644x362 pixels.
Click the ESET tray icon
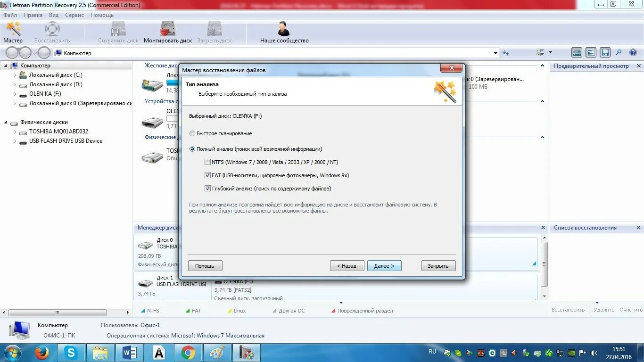click(492, 353)
